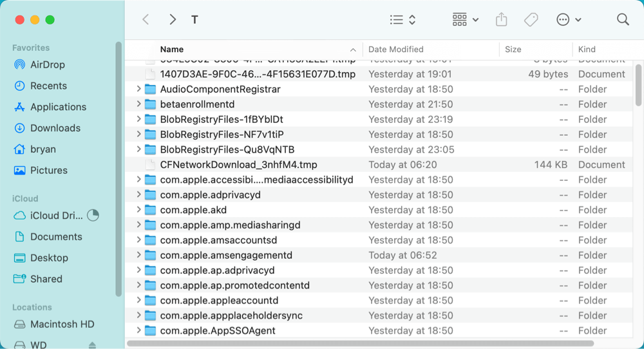Click the AudioComponentRegistrar folder icon

(x=150, y=89)
